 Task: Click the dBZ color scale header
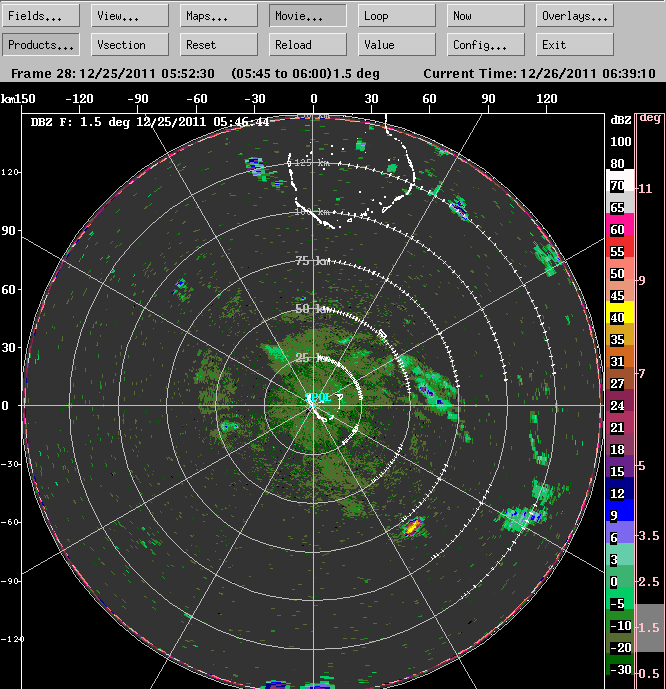coord(621,120)
